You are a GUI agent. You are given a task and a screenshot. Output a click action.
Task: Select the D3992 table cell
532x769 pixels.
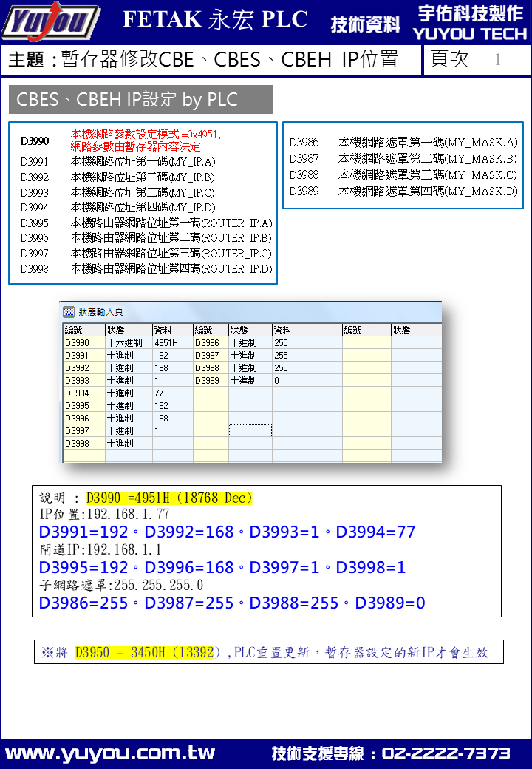pos(83,367)
